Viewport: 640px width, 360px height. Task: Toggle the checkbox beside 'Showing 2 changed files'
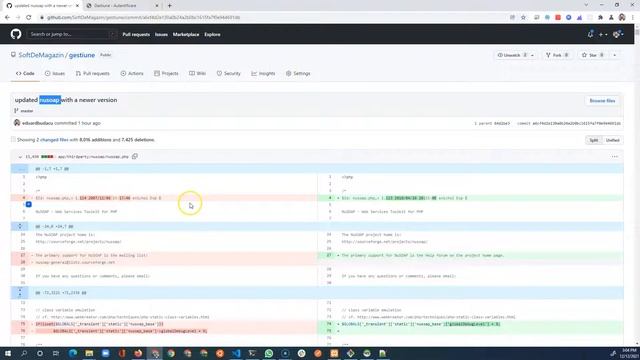tap(13, 140)
